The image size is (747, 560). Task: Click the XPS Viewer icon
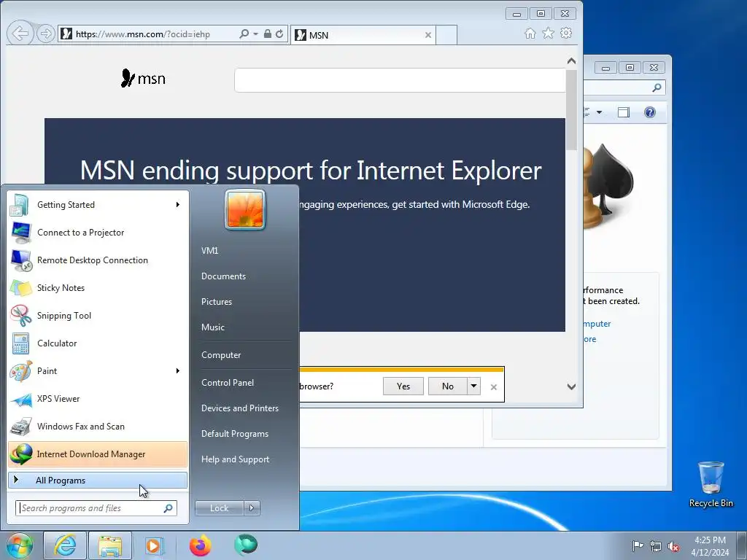click(x=21, y=399)
